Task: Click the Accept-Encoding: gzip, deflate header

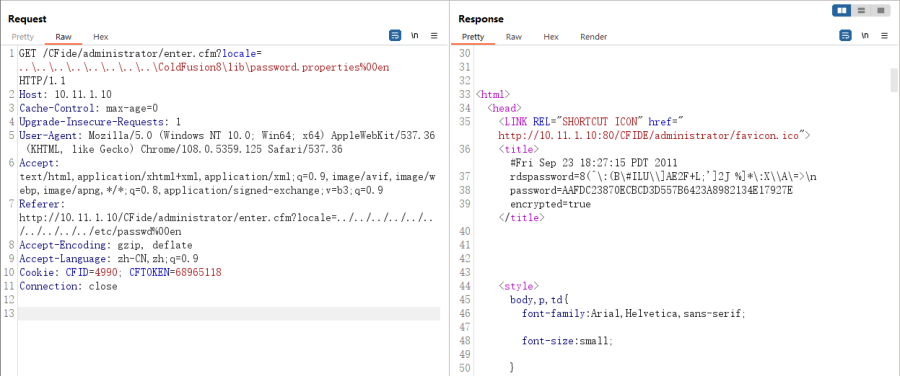Action: coord(106,245)
